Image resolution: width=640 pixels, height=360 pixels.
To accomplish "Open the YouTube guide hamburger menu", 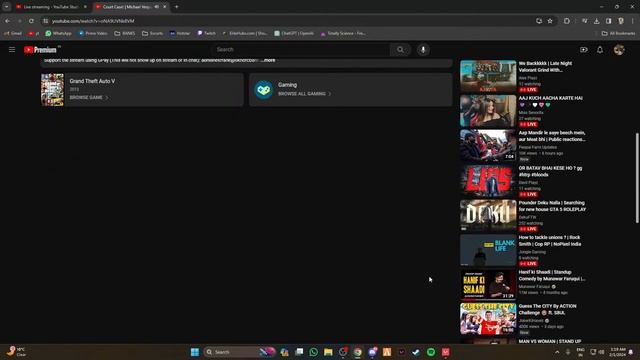I will coord(12,49).
